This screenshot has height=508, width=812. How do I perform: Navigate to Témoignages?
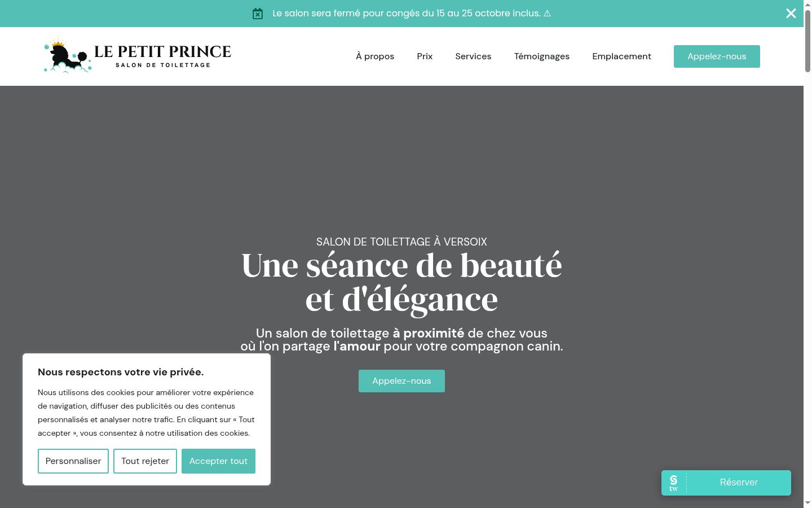542,56
